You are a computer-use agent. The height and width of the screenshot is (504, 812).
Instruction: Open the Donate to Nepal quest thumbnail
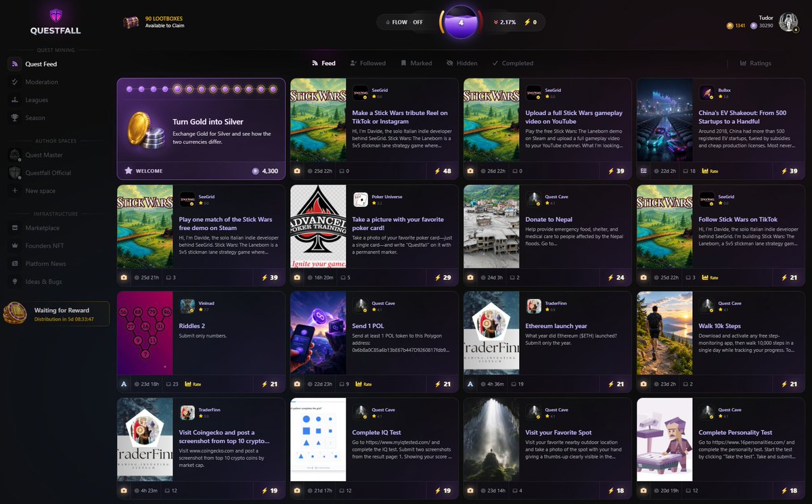click(x=491, y=227)
